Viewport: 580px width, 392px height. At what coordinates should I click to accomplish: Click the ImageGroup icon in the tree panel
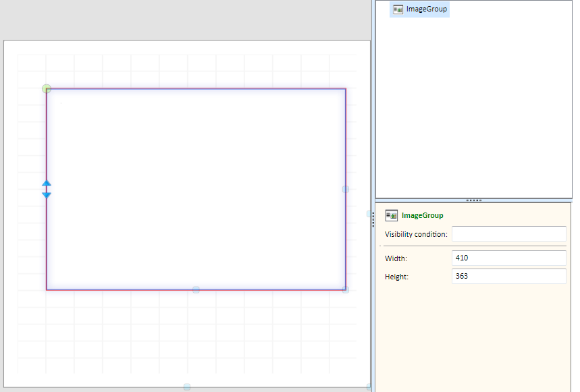coord(398,9)
